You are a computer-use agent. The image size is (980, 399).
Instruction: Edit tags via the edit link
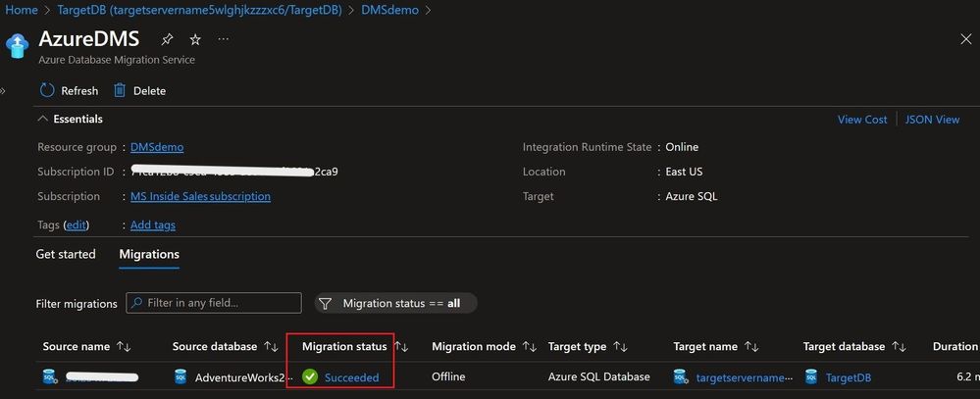[x=77, y=224]
